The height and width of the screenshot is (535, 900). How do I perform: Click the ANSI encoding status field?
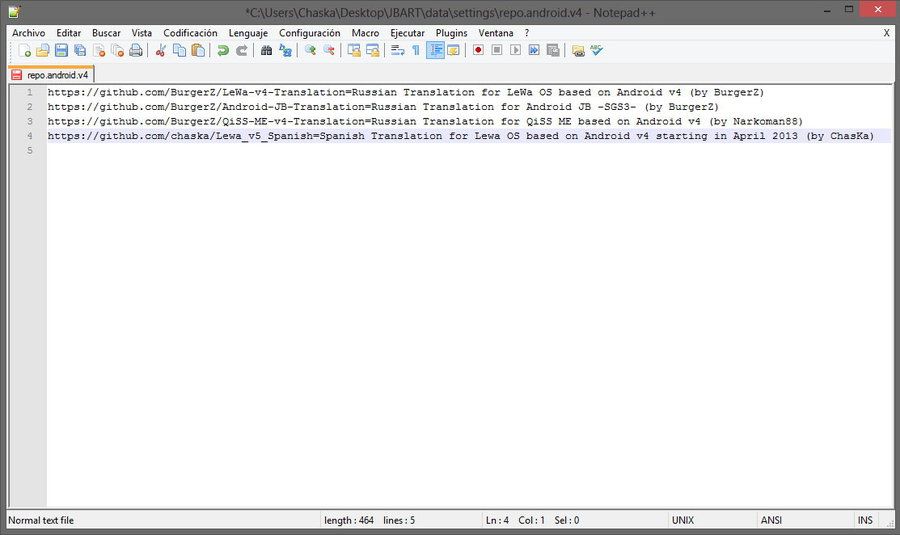pos(771,521)
